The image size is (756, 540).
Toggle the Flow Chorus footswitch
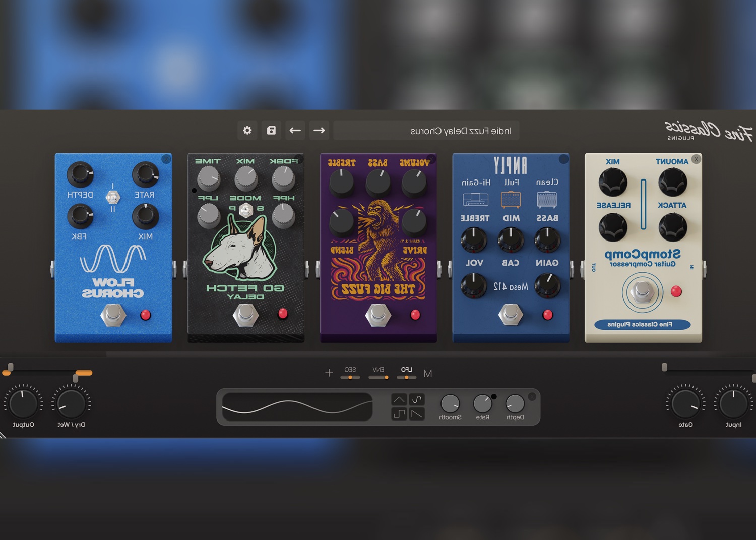[113, 315]
